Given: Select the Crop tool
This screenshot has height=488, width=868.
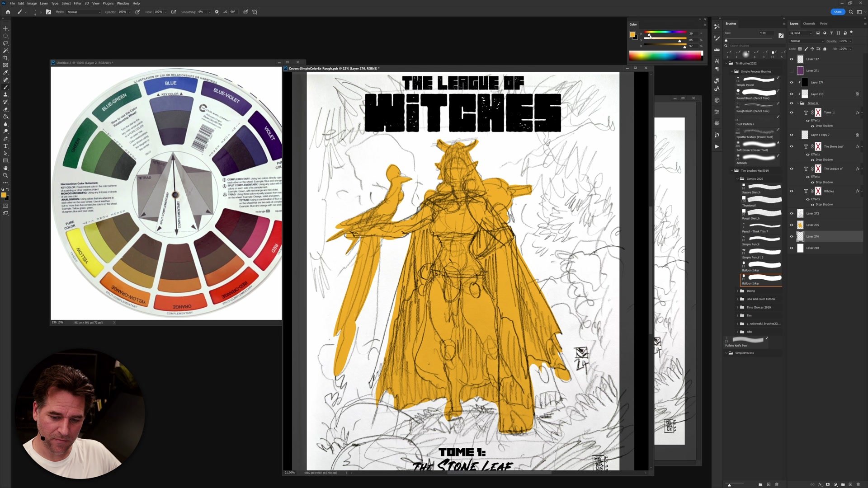Looking at the screenshot, I should point(5,58).
